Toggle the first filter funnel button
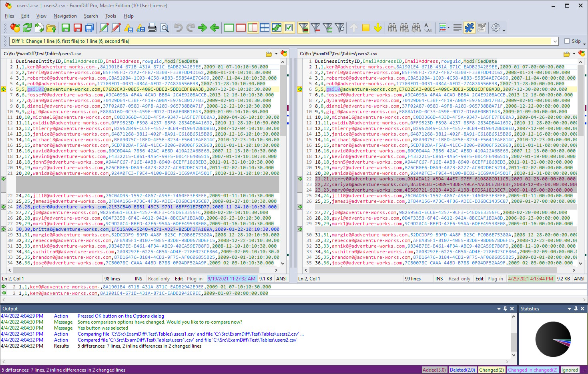The width and height of the screenshot is (588, 374). point(303,28)
